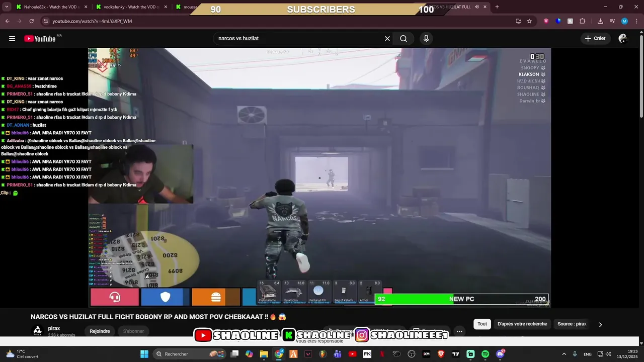Clear the search box text

tap(387, 39)
